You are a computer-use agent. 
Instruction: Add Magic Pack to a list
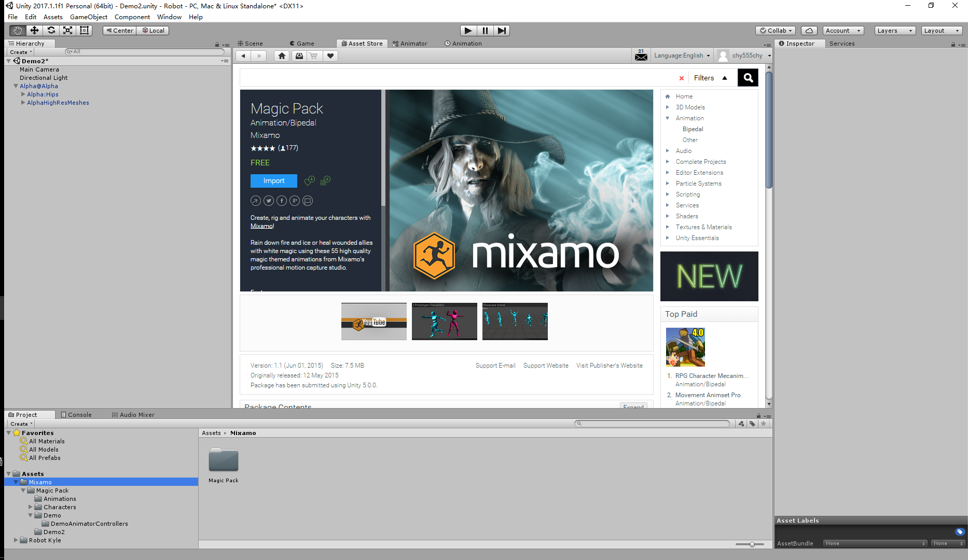[x=325, y=180]
